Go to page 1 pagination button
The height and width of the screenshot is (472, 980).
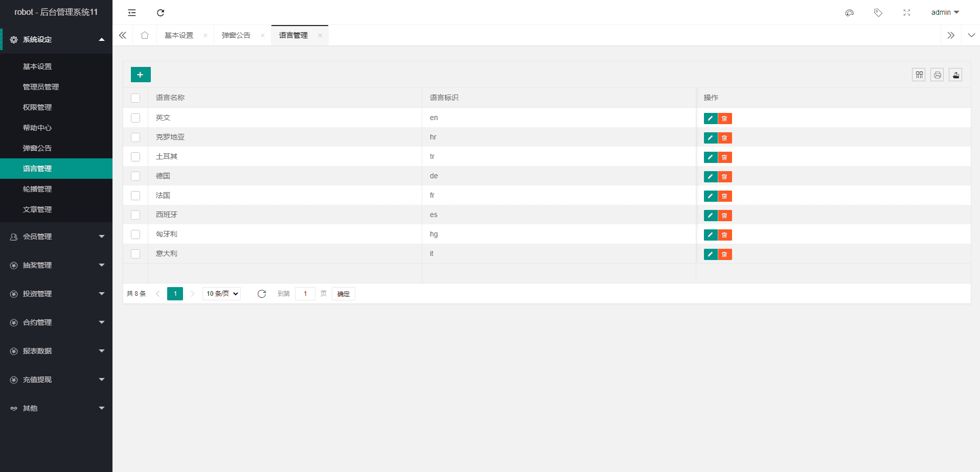[x=175, y=294]
